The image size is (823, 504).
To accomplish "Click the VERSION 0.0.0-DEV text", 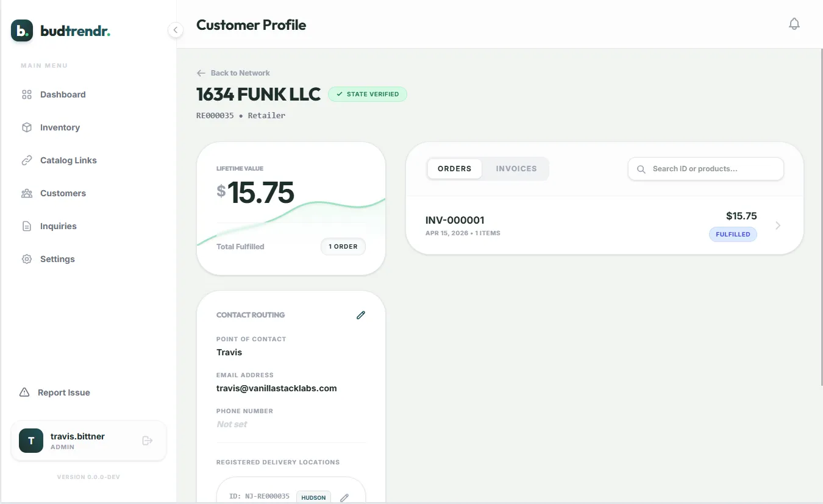I will pos(88,477).
